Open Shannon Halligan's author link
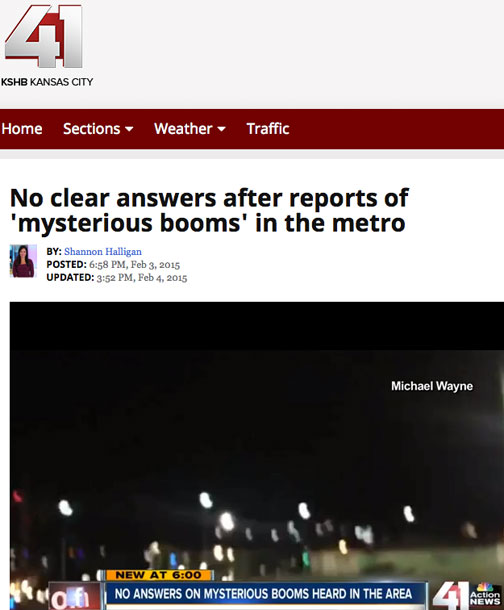 click(103, 252)
